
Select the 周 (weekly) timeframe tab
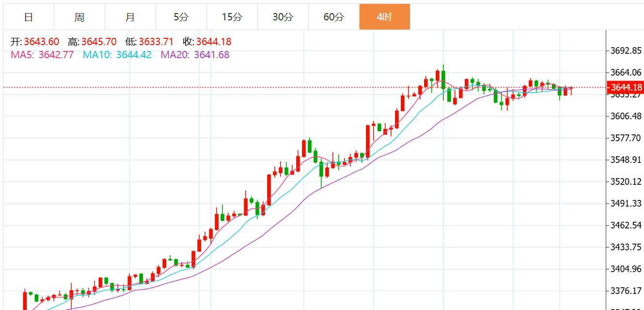(79, 17)
